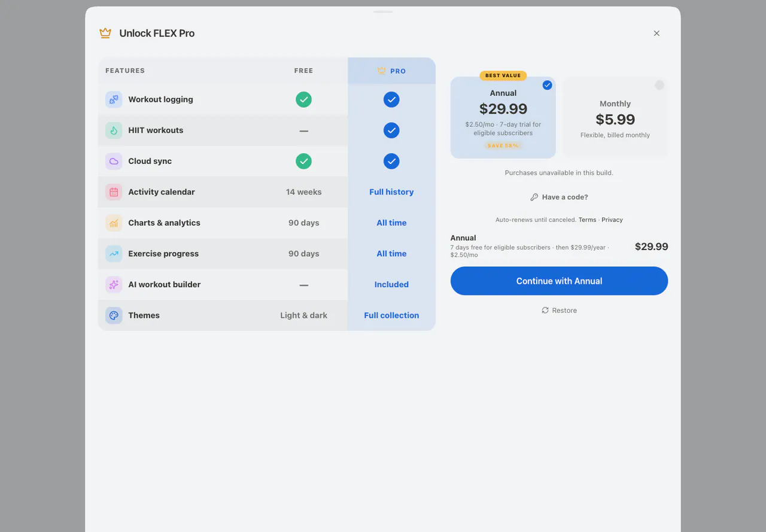Click the green Free checkmark for Cloud sync

click(x=304, y=161)
